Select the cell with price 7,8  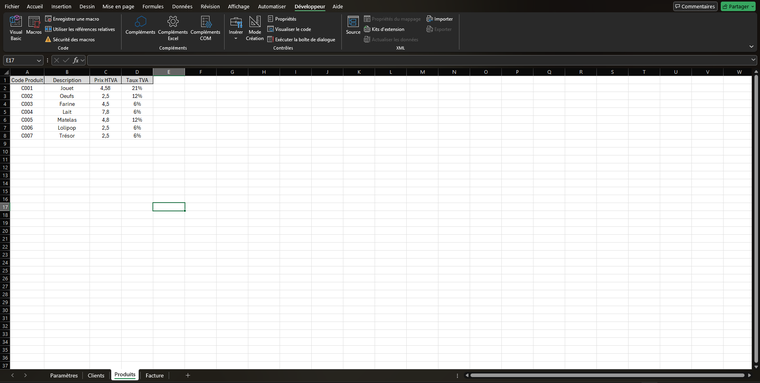click(105, 112)
